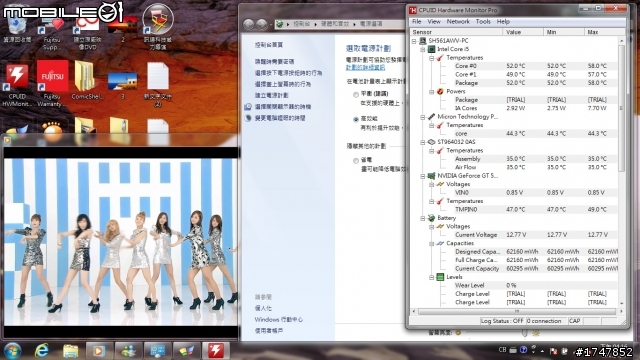Viewport: 640px width, 360px height.
Task: Collapse the Micron Technology node
Action: click(x=423, y=117)
